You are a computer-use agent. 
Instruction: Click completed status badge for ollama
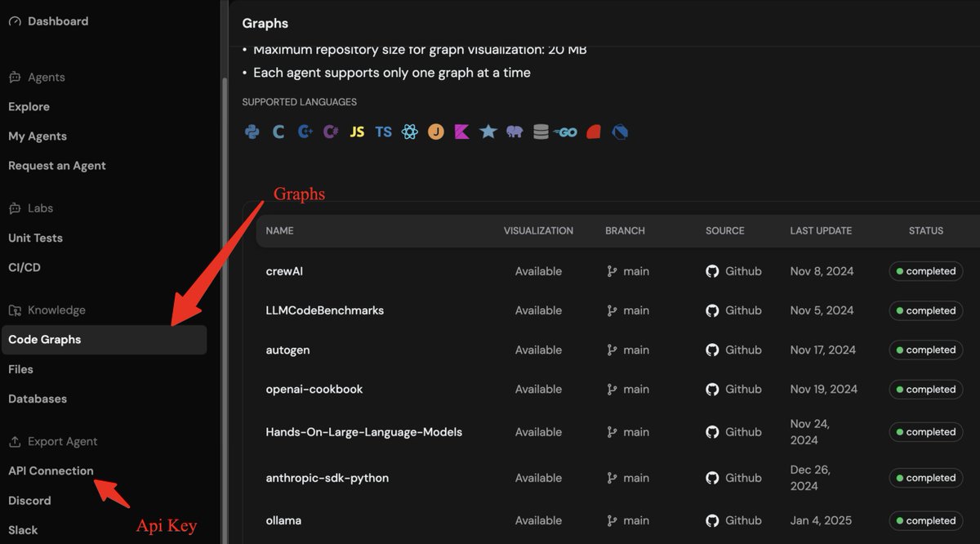(x=926, y=520)
